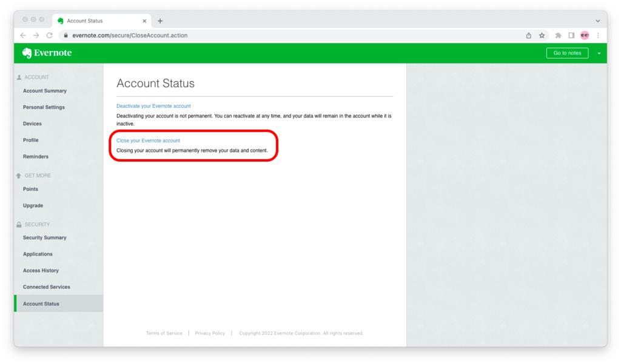Click the 'Closing your account will permanently remove' text

(x=192, y=150)
